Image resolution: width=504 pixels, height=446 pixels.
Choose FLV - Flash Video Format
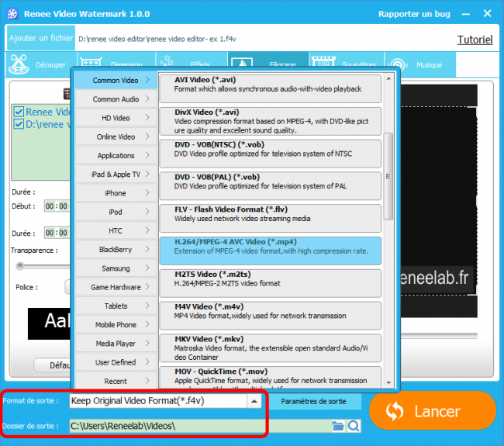[x=271, y=218]
